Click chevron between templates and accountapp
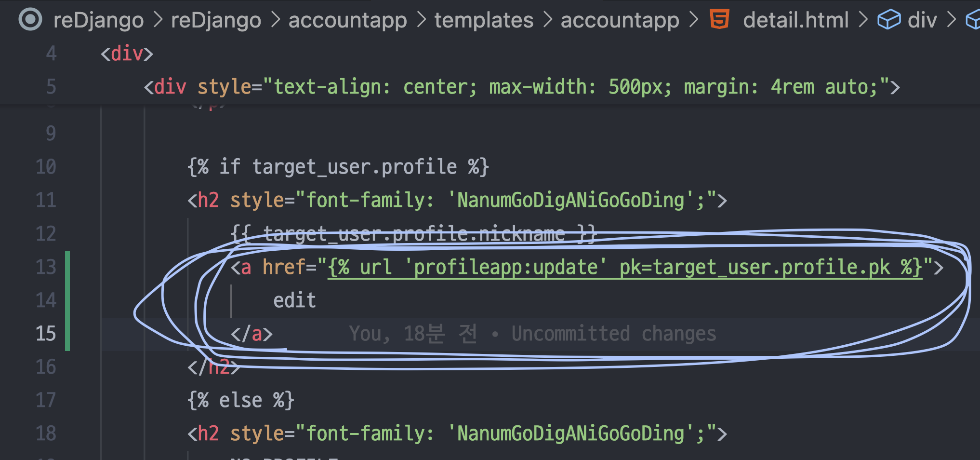The image size is (980, 460). [x=547, y=20]
